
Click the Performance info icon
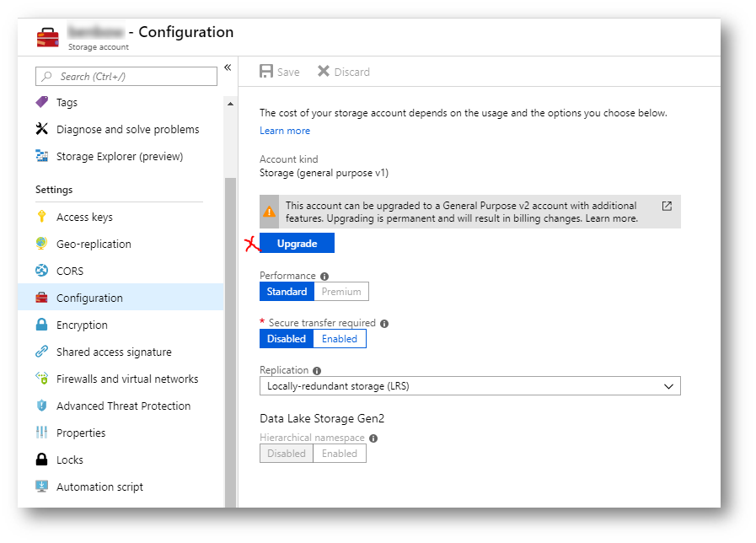pos(324,277)
